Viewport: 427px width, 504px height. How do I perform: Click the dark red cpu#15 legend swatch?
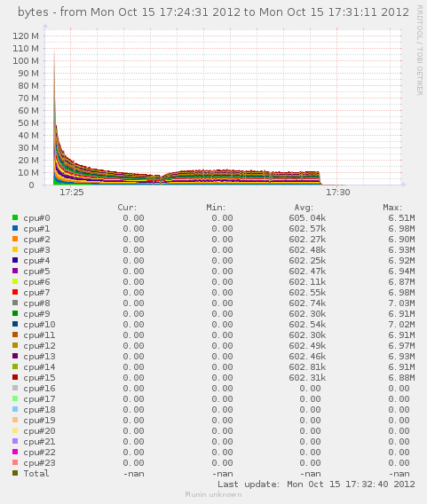point(15,377)
